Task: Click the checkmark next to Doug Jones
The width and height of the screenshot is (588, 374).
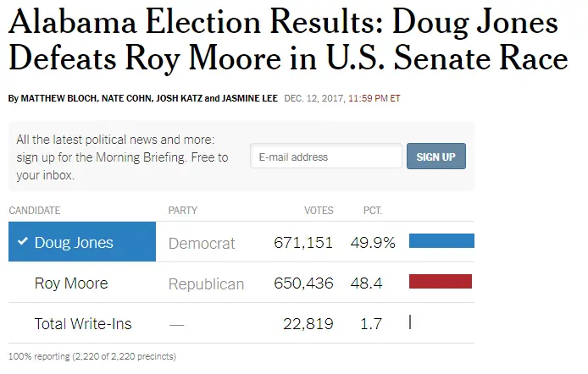Action: (x=23, y=243)
